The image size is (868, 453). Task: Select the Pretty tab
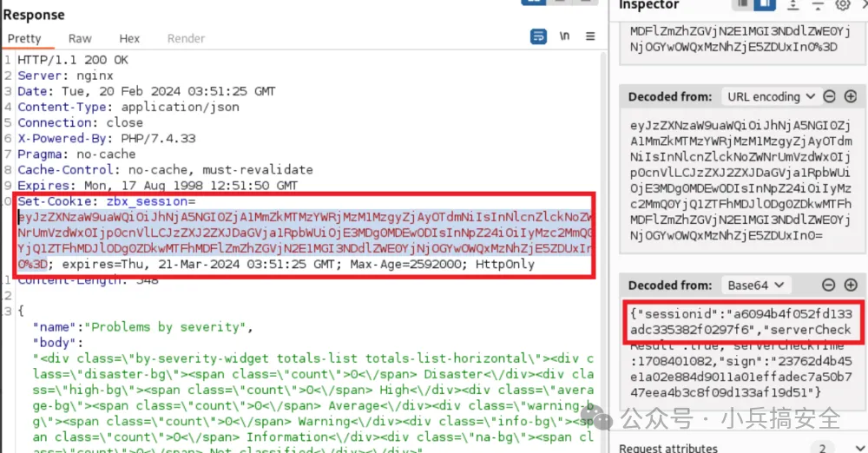(24, 38)
